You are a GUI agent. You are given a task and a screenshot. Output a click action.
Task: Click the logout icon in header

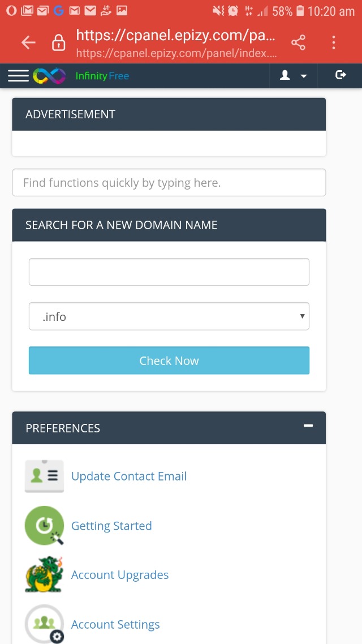341,75
